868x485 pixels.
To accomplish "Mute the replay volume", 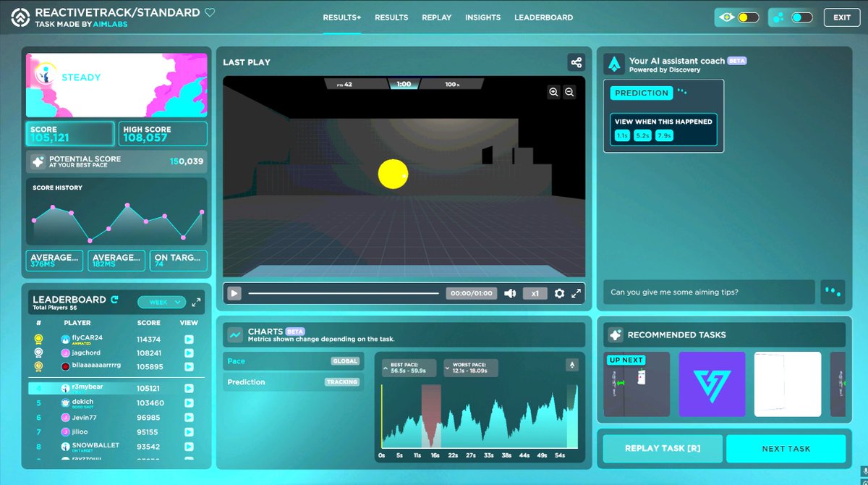I will click(x=510, y=293).
